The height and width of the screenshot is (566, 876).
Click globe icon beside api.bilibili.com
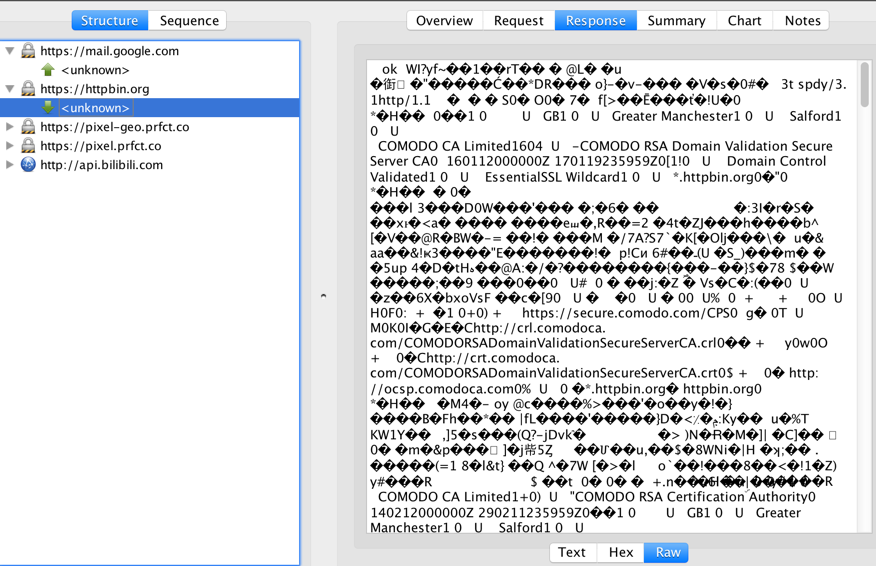pyautogui.click(x=28, y=165)
